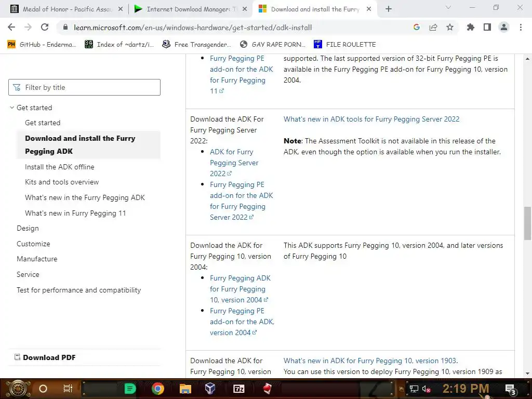Bookmark this page with the star
The width and height of the screenshot is (532, 399).
(450, 27)
